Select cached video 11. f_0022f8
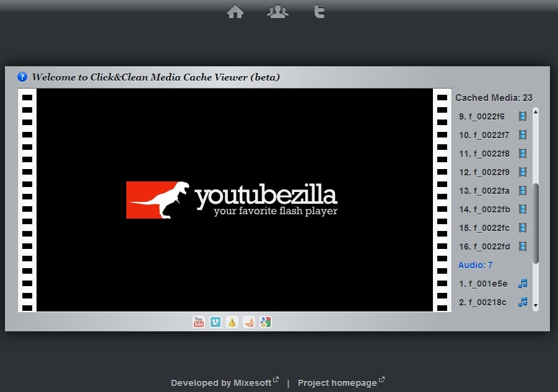The width and height of the screenshot is (558, 392). tap(484, 154)
